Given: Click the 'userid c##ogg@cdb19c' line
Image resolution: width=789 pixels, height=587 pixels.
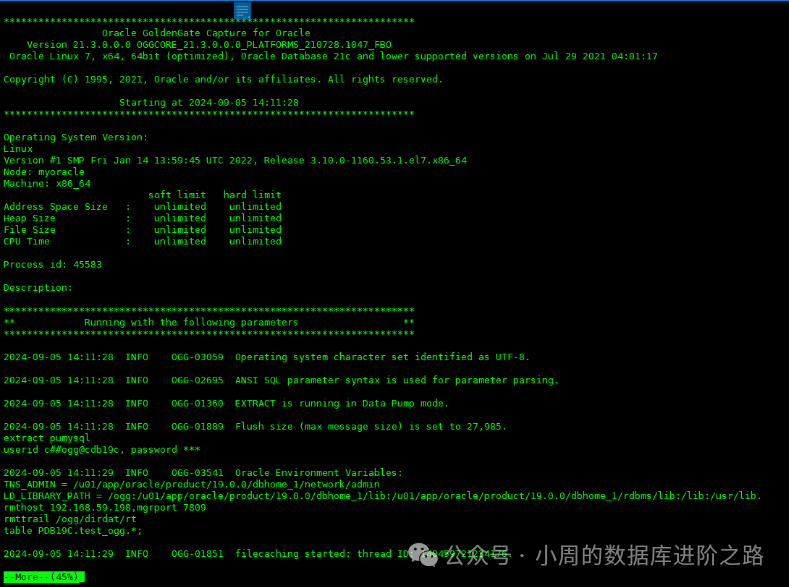Looking at the screenshot, I should coord(102,449).
